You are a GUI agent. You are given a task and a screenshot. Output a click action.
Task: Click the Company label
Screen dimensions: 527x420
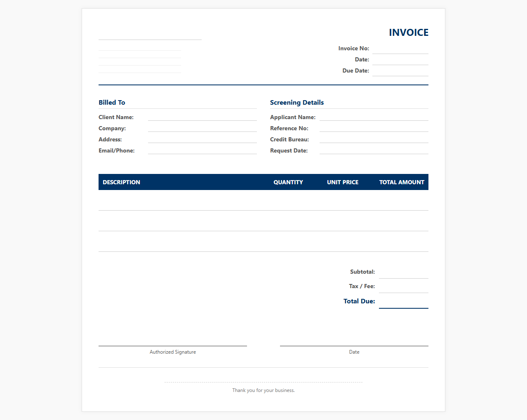tap(112, 129)
